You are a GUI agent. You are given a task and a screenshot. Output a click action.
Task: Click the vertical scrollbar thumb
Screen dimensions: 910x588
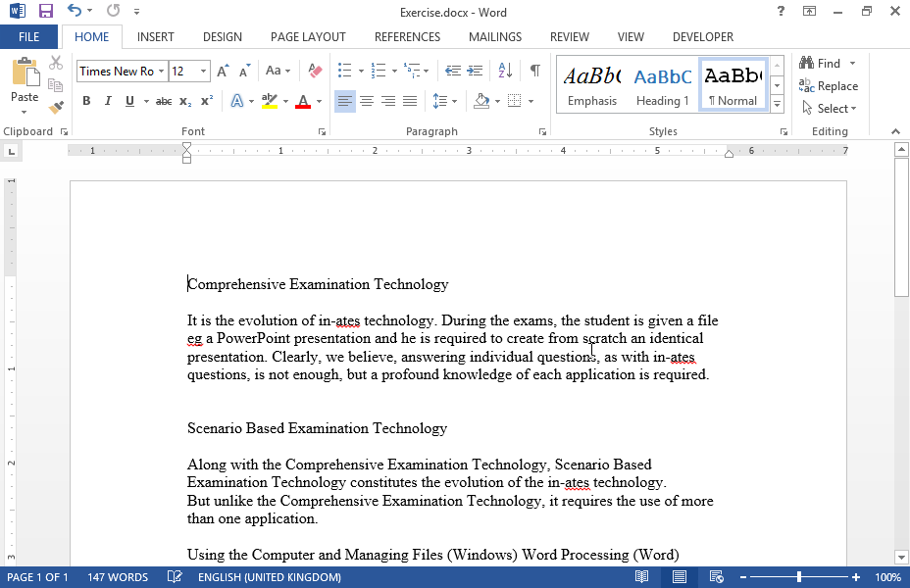pyautogui.click(x=901, y=229)
